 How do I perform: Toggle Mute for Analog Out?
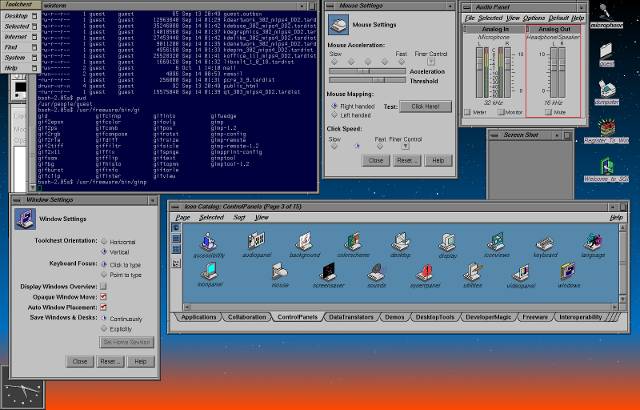click(546, 112)
